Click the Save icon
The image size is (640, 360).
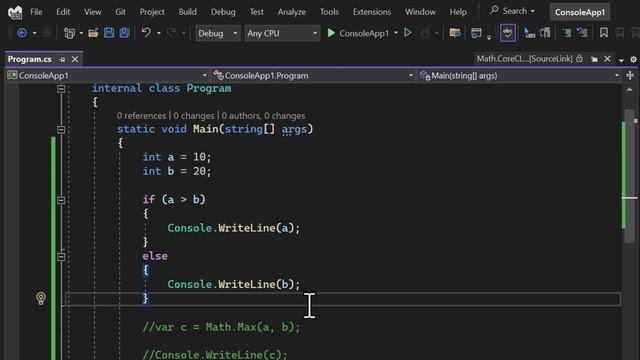(109, 33)
